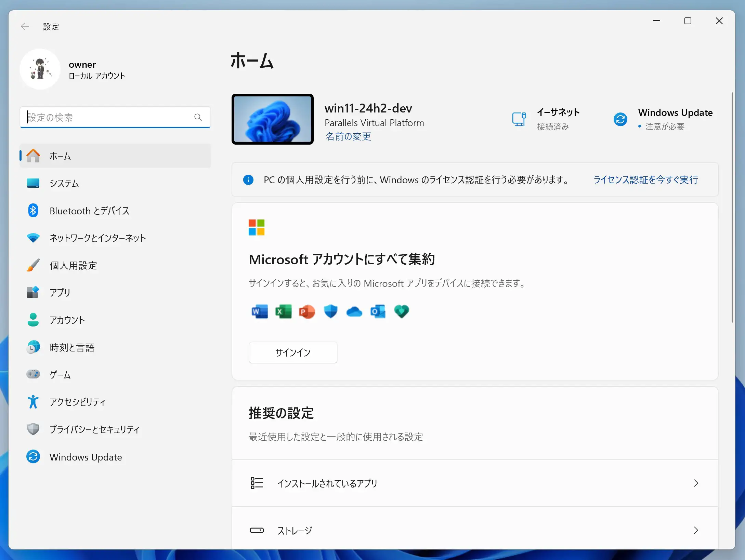Screen dimensions: 745x560
Task: Open Word from the Microsoft apps row
Action: 260,311
